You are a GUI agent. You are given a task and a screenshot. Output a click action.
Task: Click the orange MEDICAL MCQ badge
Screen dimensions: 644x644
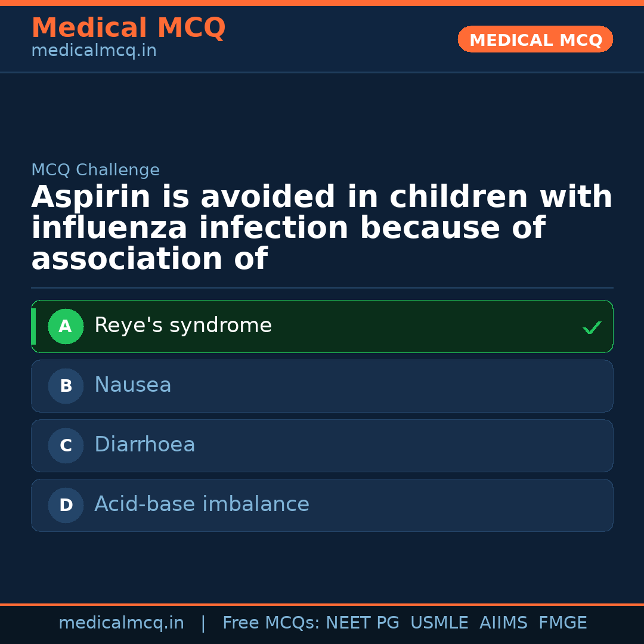pos(535,40)
